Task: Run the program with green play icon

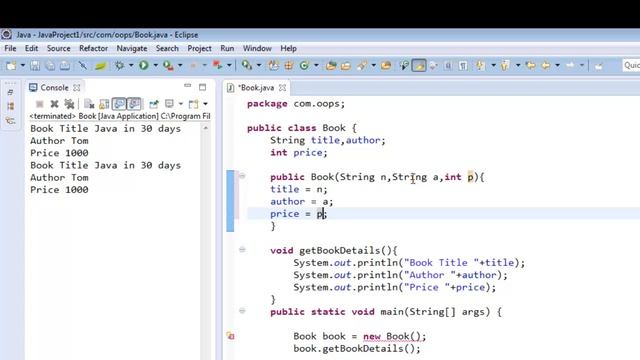Action: (144, 65)
